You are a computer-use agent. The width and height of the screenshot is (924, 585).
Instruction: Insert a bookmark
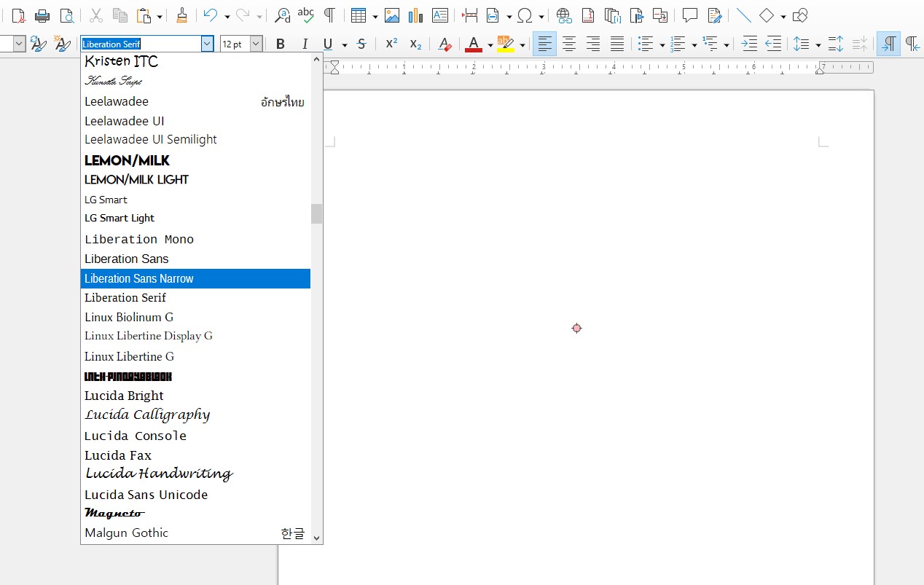(637, 15)
